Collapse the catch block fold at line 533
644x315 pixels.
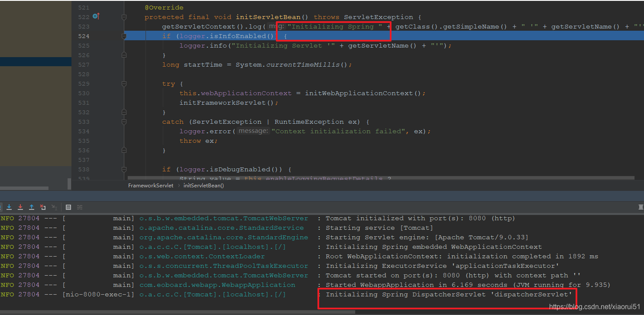124,122
